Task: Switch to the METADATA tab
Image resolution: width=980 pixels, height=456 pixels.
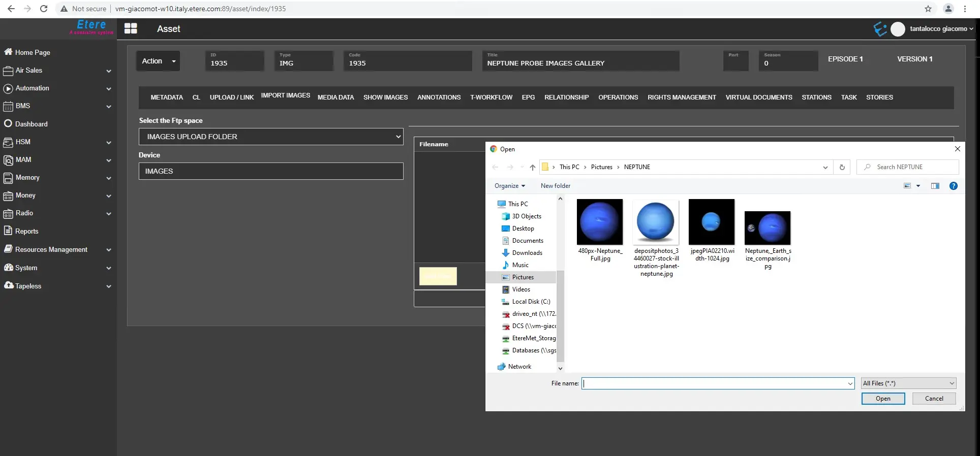Action: (x=167, y=97)
